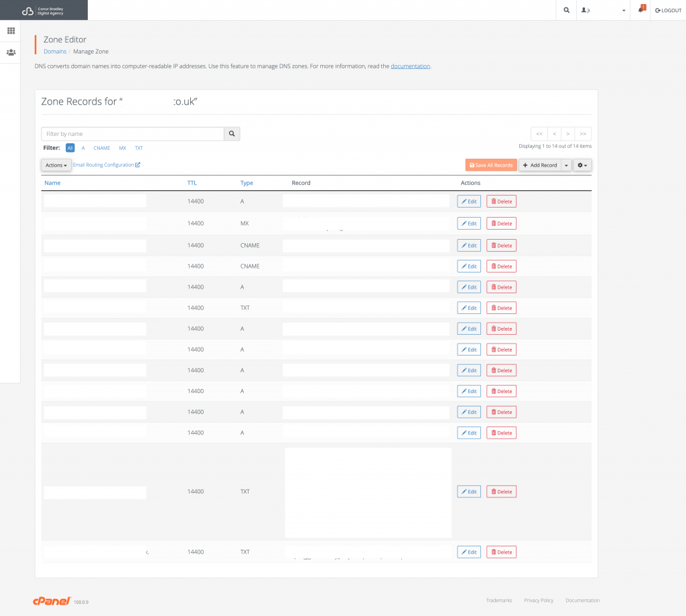Select the CNAME record filter
The image size is (686, 616).
tap(102, 148)
